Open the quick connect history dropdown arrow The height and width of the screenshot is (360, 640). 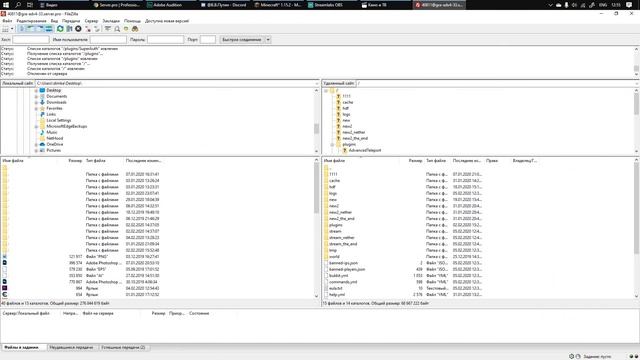coord(268,40)
